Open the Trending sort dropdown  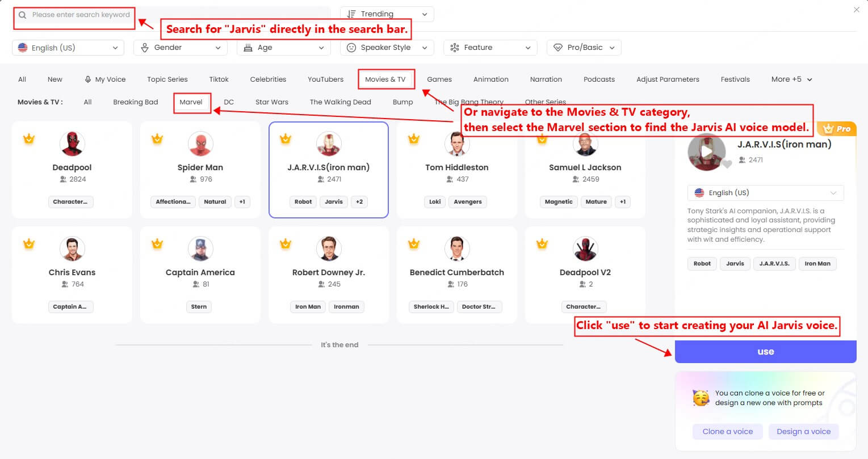387,14
